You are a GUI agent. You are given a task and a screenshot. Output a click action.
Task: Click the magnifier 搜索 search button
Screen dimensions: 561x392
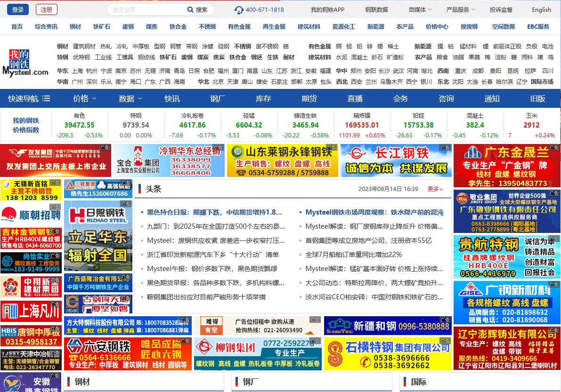pos(197,10)
